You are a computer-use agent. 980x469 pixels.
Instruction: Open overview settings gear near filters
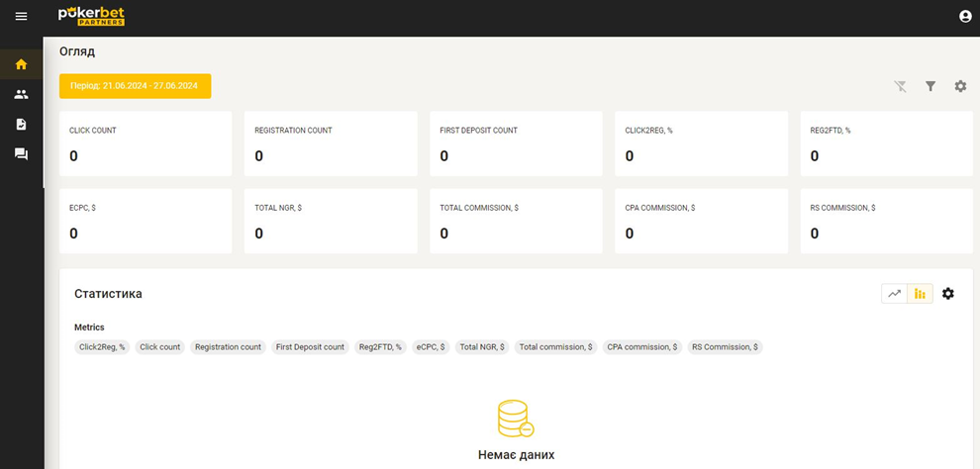click(x=960, y=86)
